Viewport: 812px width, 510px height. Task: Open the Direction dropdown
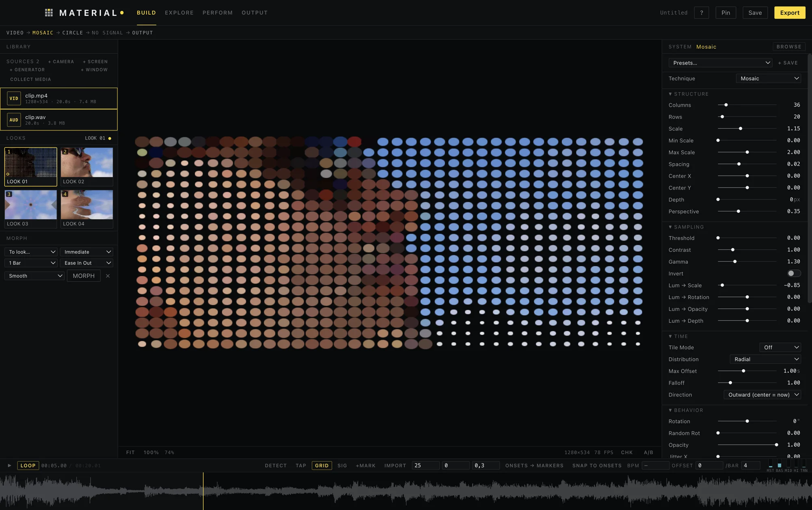762,395
